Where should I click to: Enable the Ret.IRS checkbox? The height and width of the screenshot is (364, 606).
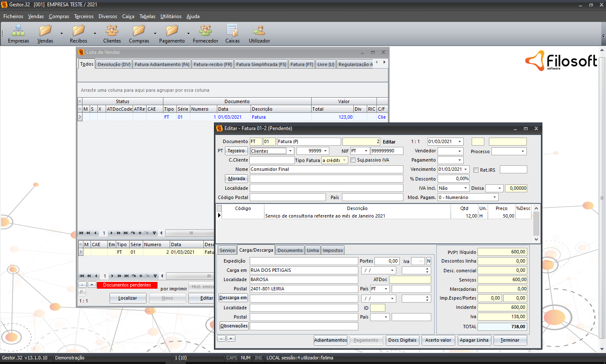coord(476,170)
